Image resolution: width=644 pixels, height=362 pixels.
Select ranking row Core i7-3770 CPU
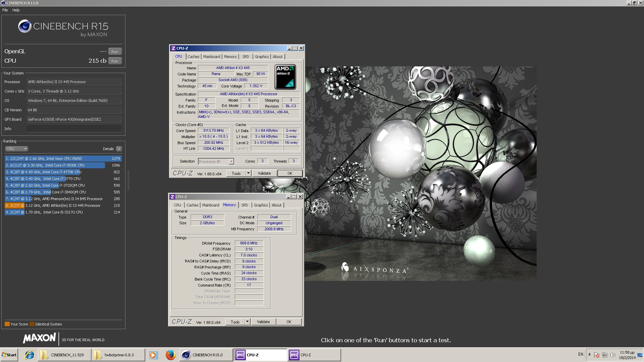click(x=63, y=179)
